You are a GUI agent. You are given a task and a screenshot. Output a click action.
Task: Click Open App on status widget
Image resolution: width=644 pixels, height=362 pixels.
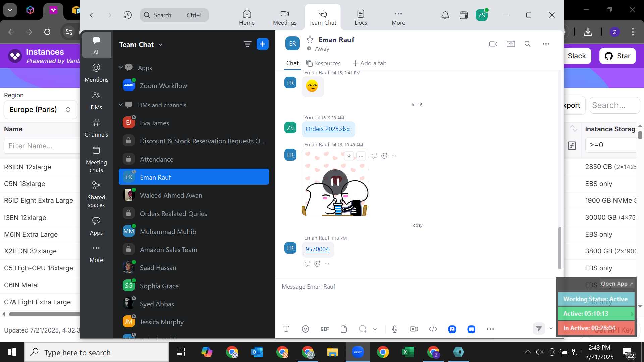click(x=616, y=284)
